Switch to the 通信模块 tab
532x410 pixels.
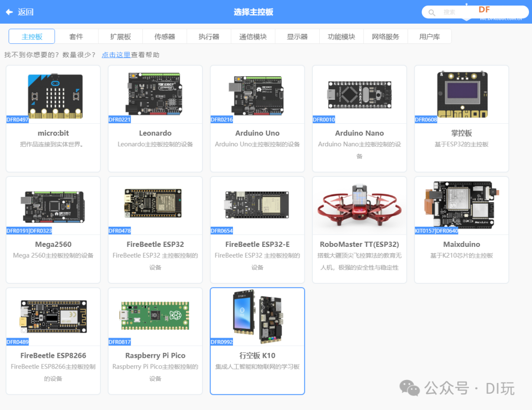[253, 36]
